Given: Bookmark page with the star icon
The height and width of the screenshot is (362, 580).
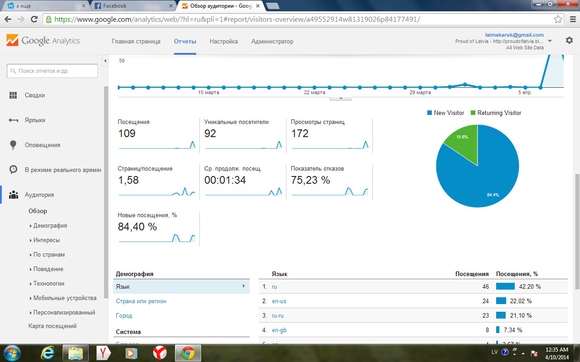Looking at the screenshot, I should point(558,20).
